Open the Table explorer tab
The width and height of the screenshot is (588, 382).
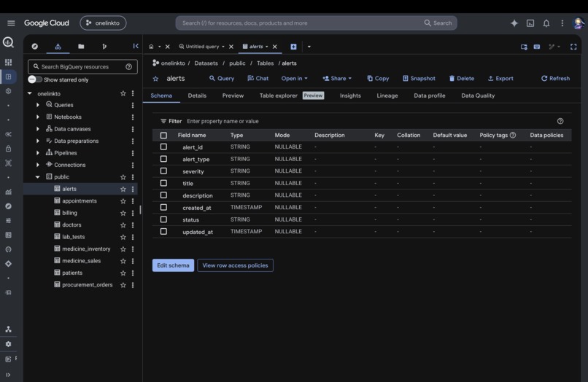click(x=278, y=95)
